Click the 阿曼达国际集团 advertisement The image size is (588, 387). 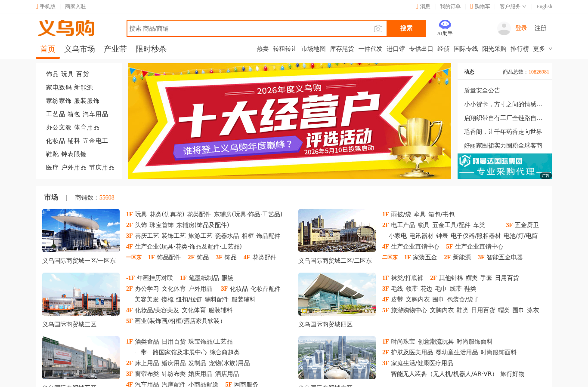tap(505, 166)
